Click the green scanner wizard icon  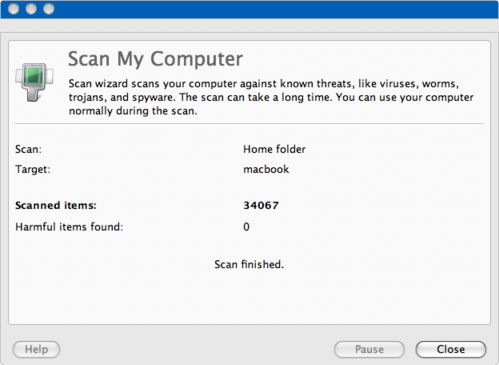coord(34,82)
